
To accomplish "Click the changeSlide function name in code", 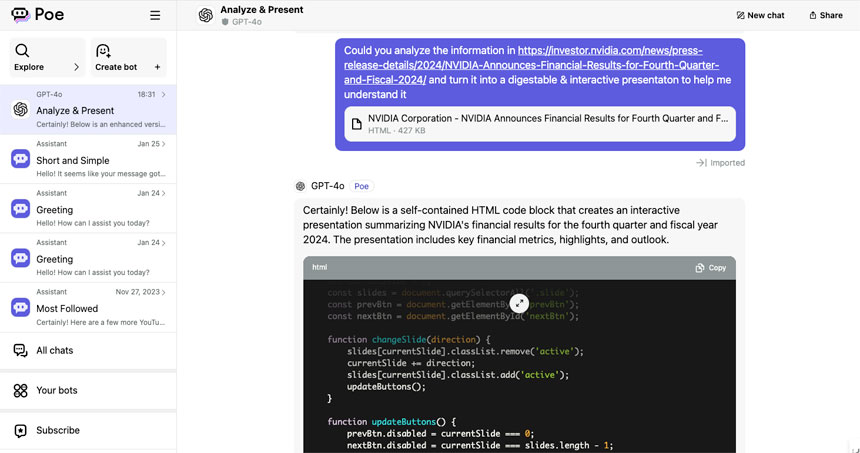I will pos(399,339).
